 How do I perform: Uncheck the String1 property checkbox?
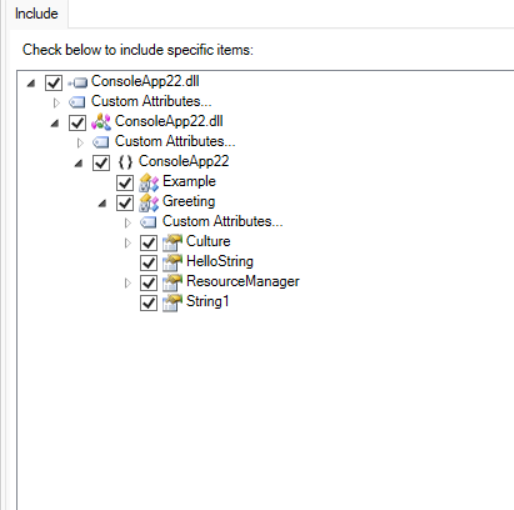click(x=148, y=303)
